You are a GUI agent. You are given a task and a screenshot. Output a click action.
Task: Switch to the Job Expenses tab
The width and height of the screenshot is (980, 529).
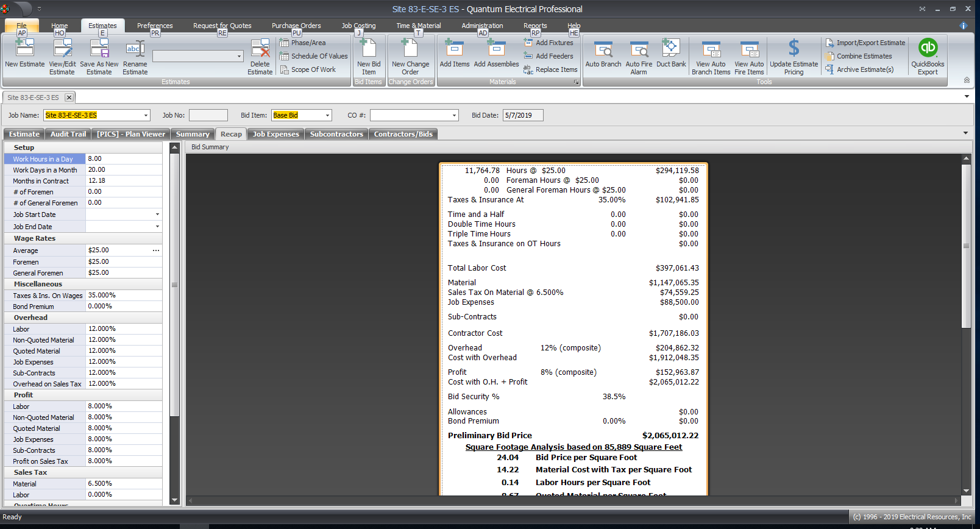[275, 134]
